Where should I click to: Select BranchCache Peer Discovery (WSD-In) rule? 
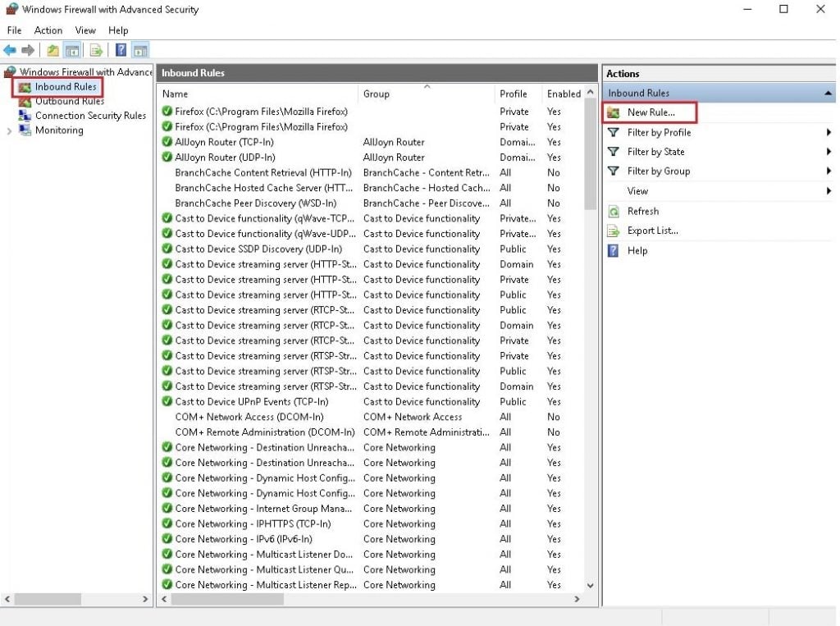pos(256,203)
